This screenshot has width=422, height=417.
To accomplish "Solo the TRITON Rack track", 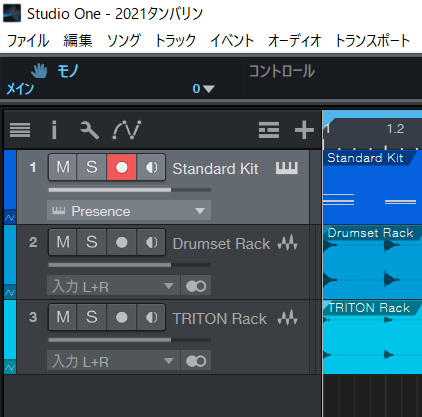I will click(92, 317).
